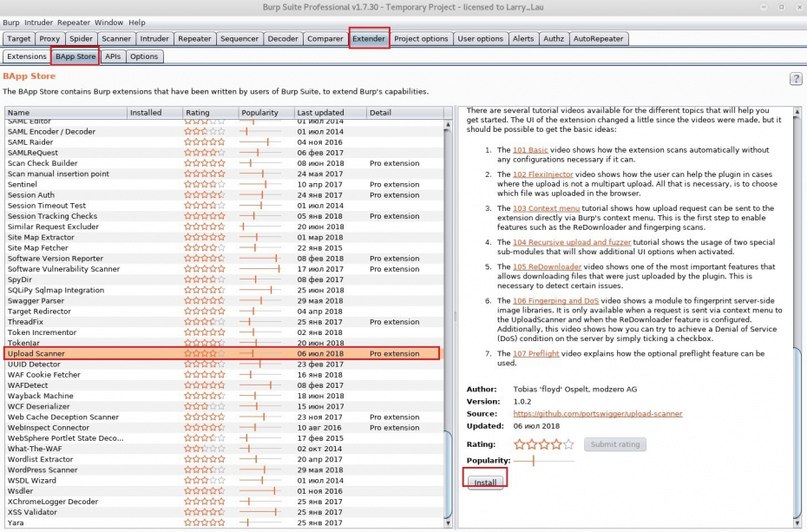Open the Project options tab
This screenshot has width=807, height=532.
(x=421, y=39)
